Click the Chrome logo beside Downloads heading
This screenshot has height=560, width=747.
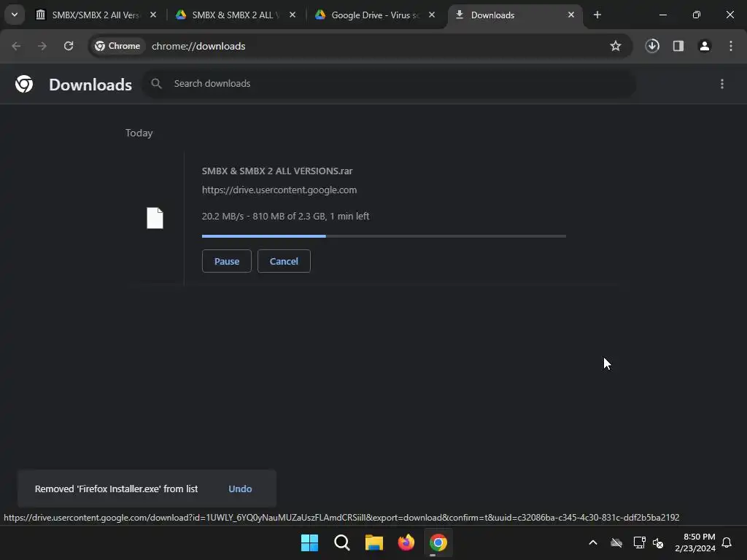pyautogui.click(x=24, y=84)
